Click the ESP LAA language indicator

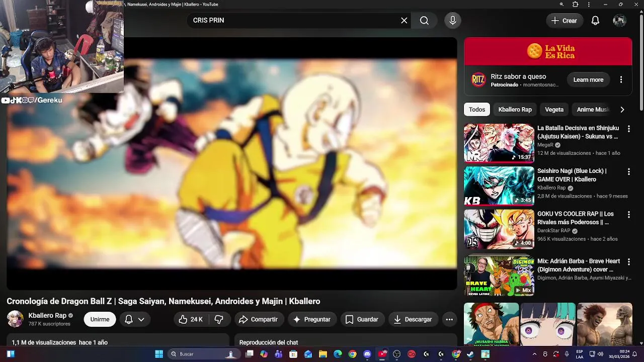(580, 354)
